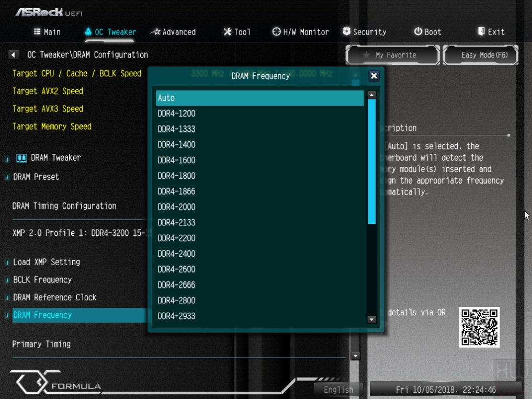Open the Main tab
Image resolution: width=532 pixels, height=399 pixels.
(x=47, y=32)
